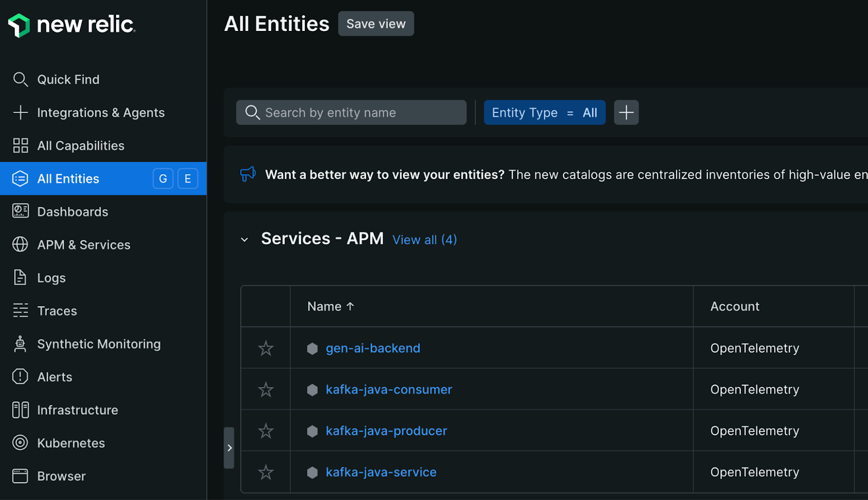Screen dimensions: 868x500
Task: Click OpenTelemetry account in kafka-java-consumer row
Action: tap(755, 389)
